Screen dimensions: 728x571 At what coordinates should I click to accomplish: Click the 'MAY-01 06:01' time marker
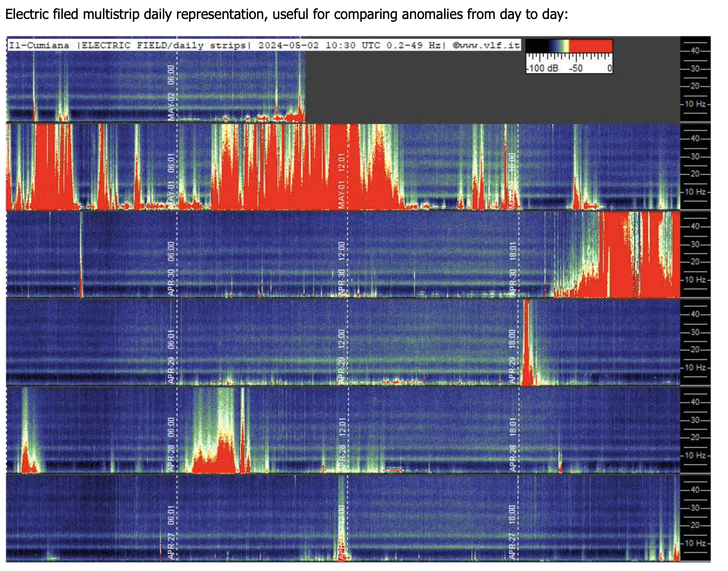[171, 180]
